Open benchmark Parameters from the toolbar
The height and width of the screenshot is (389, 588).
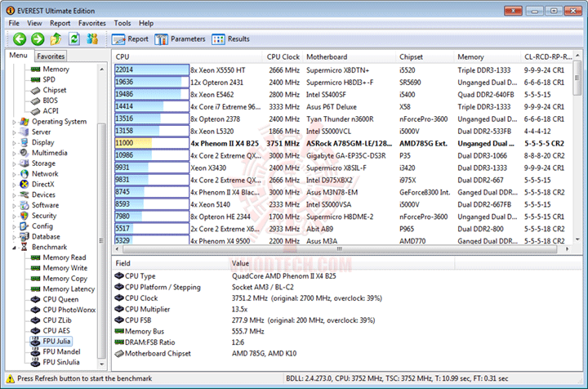180,39
